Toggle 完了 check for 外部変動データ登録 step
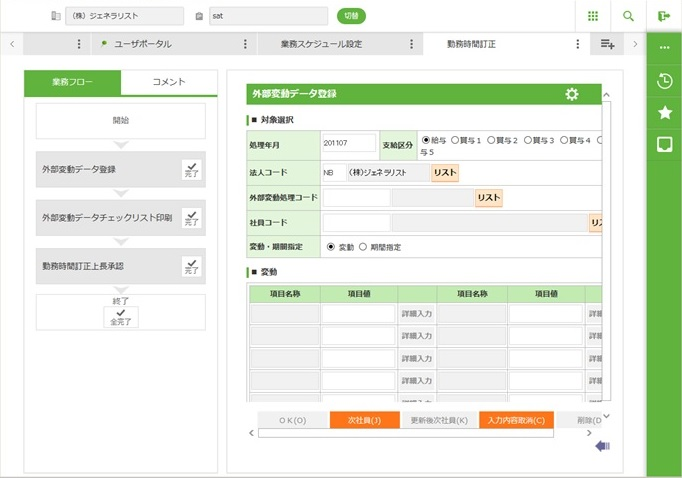The width and height of the screenshot is (682, 478). tap(192, 169)
